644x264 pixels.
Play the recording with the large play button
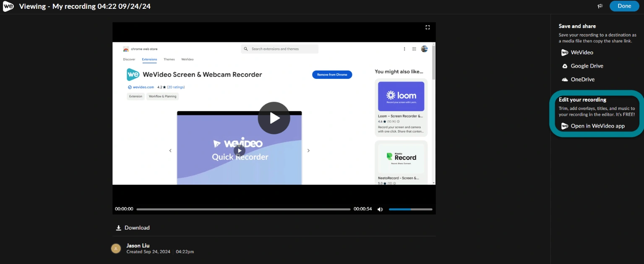[x=274, y=118]
